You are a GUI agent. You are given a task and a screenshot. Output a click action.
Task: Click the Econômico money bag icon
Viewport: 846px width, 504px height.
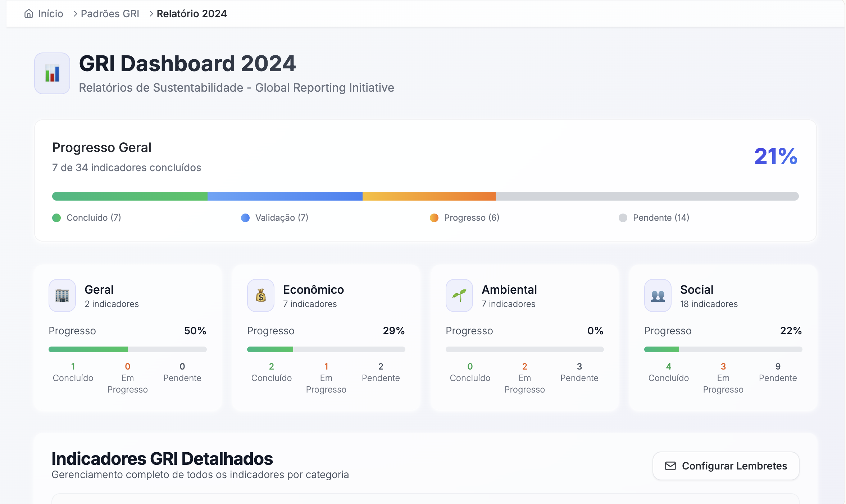point(261,295)
